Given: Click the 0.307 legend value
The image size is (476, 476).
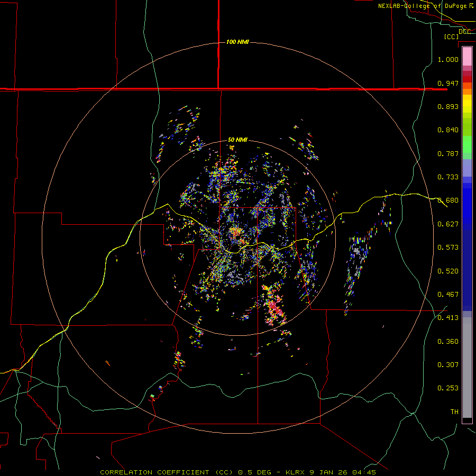Looking at the screenshot, I should point(448,364).
